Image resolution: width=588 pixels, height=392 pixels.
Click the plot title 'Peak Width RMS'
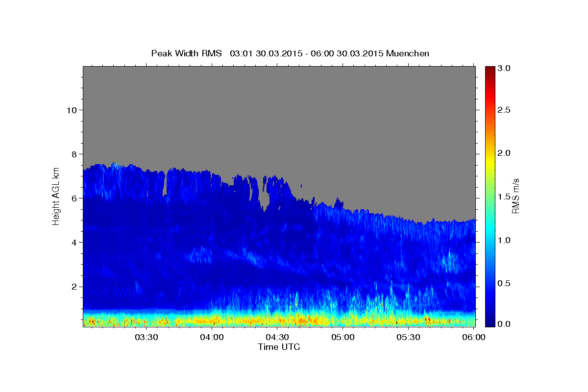tap(186, 53)
